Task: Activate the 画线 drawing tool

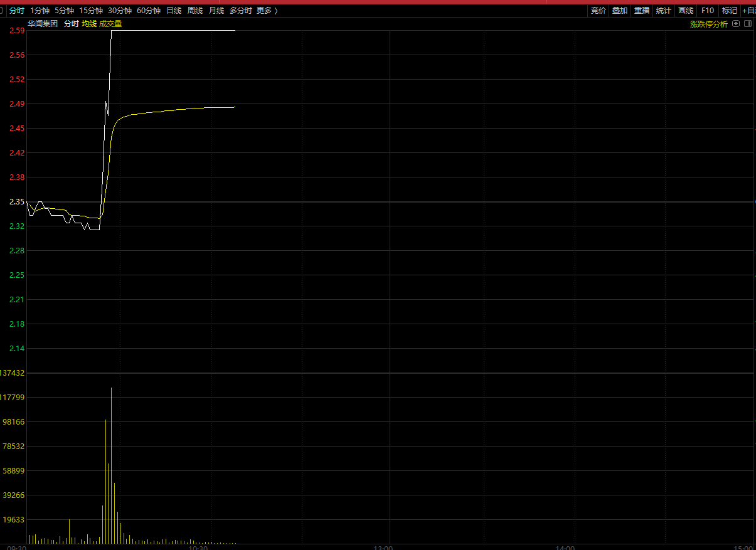Action: tap(686, 11)
